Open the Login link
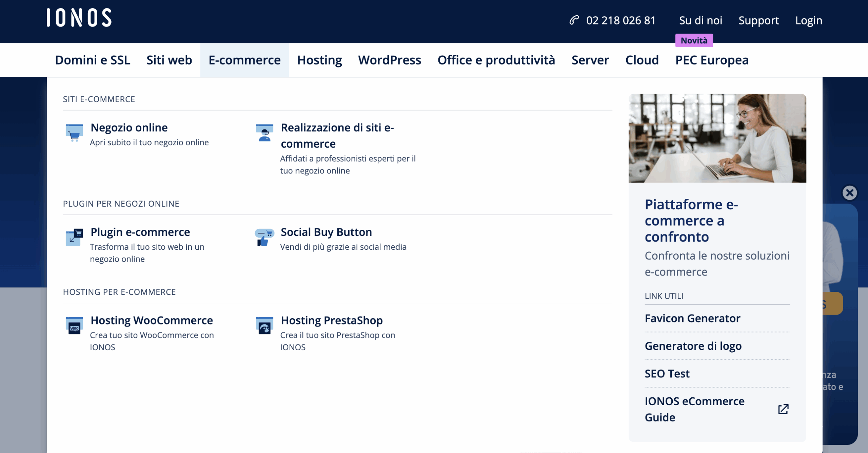 point(808,20)
